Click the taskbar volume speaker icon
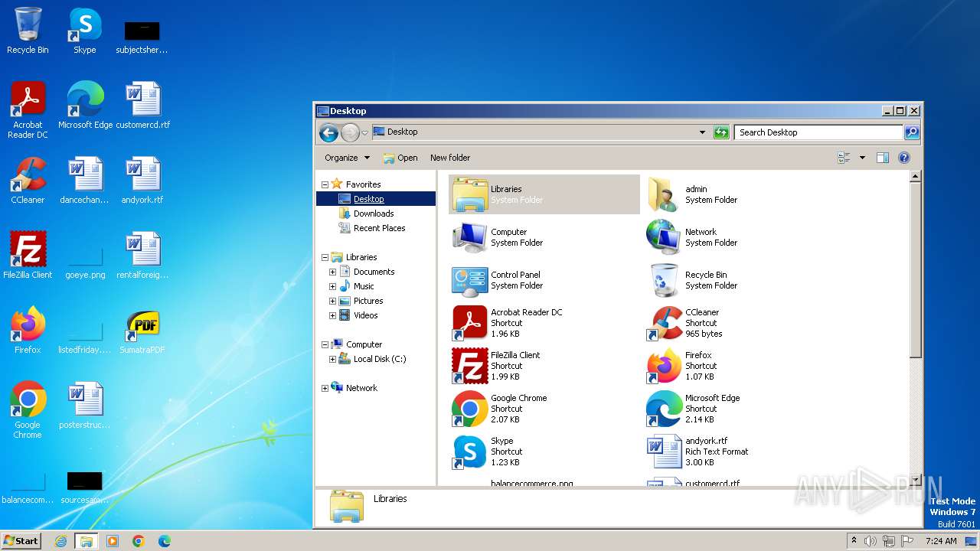The height and width of the screenshot is (551, 980). click(x=871, y=541)
